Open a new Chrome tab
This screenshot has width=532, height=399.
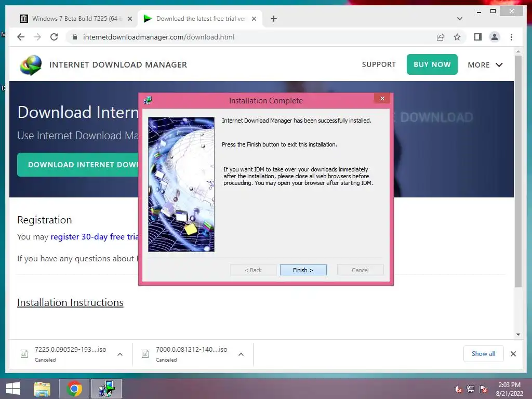(273, 19)
